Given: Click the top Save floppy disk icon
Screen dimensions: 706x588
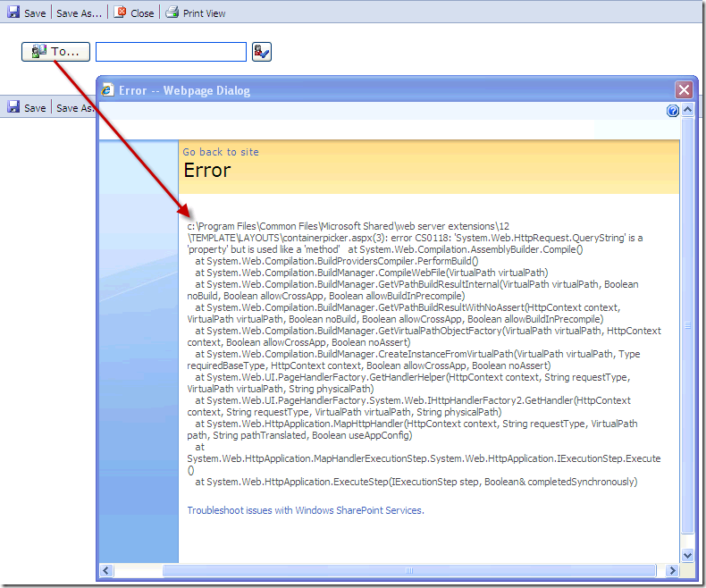Looking at the screenshot, I should 13,13.
